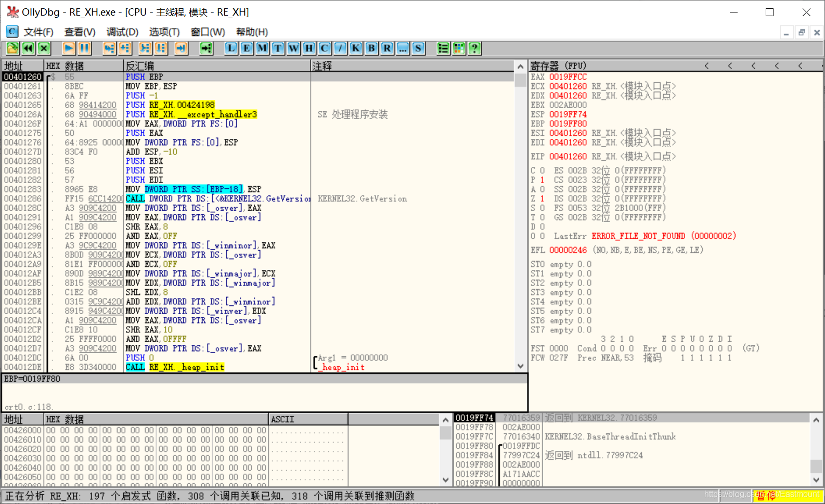Open the 帮助(H) menu

(x=252, y=32)
